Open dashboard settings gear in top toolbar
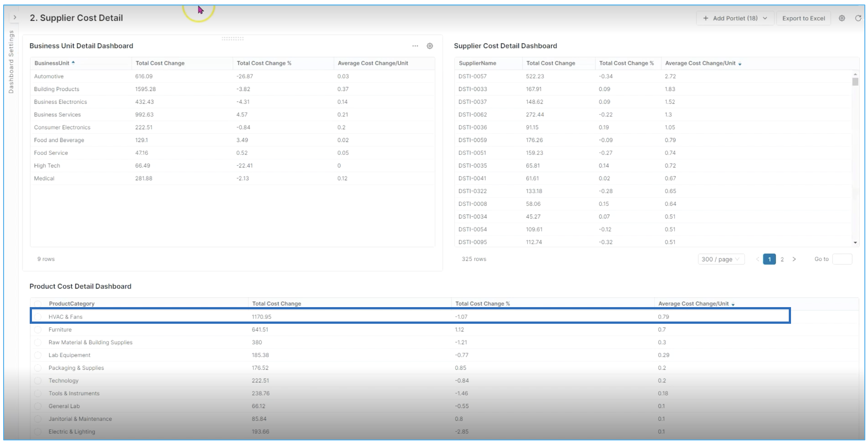The width and height of the screenshot is (868, 444). pyautogui.click(x=841, y=18)
